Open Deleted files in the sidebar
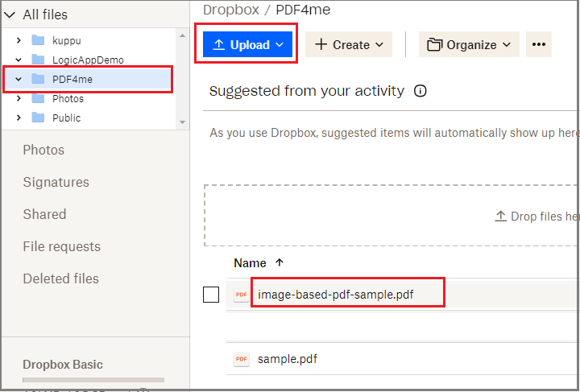 coord(60,279)
